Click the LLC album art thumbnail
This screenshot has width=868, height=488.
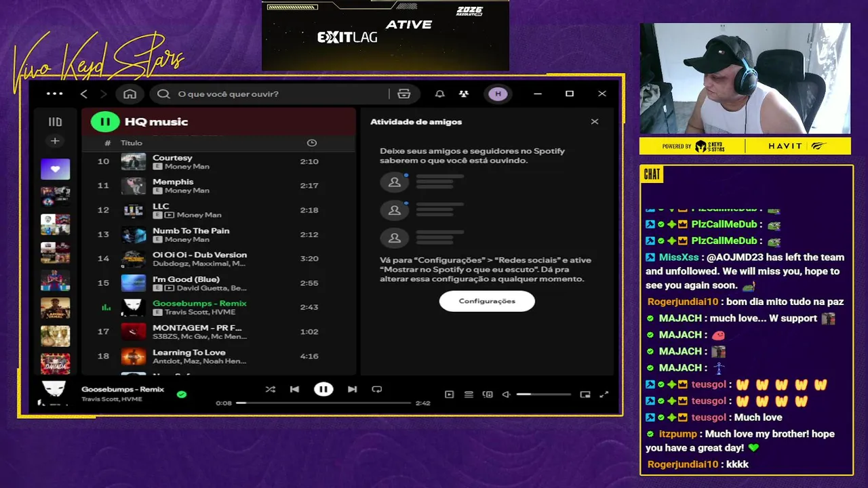133,210
